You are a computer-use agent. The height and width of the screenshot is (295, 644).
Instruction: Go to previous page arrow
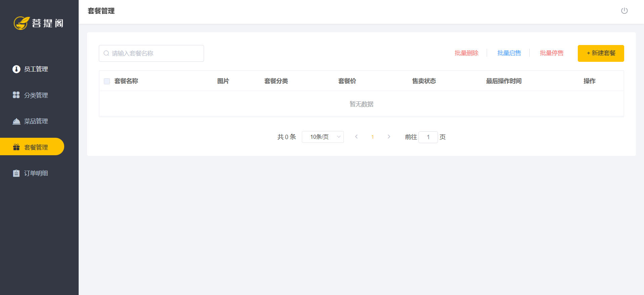tap(356, 136)
